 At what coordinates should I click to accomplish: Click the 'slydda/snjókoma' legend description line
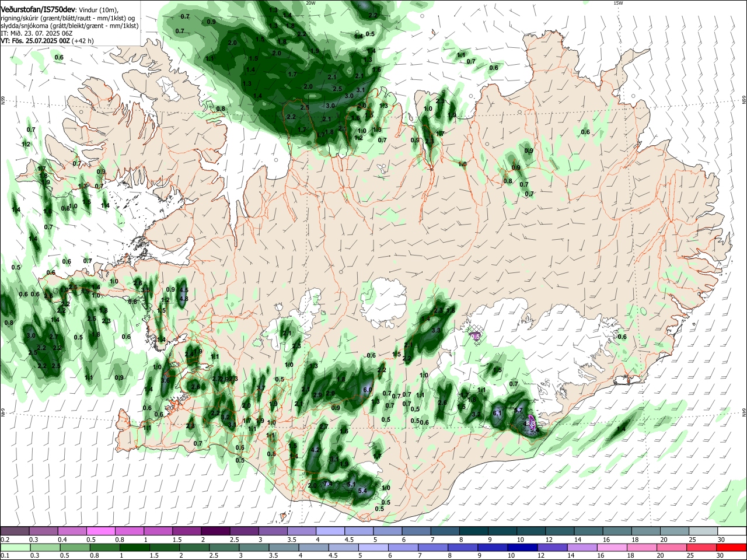click(69, 26)
